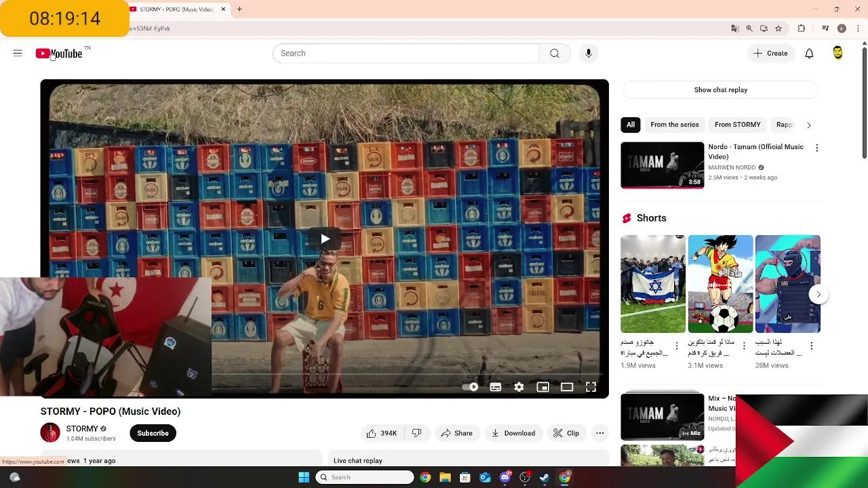Switch to miniplayer

point(542,387)
